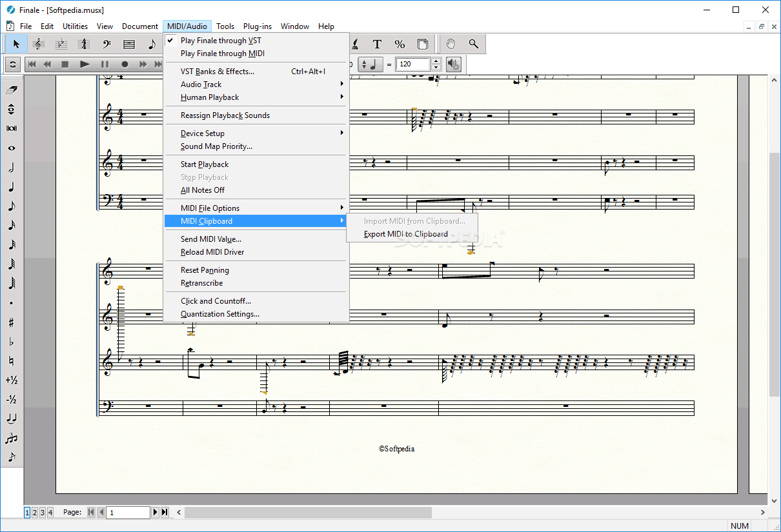Open the playback speaker settings
This screenshot has height=532, width=781.
tap(453, 64)
